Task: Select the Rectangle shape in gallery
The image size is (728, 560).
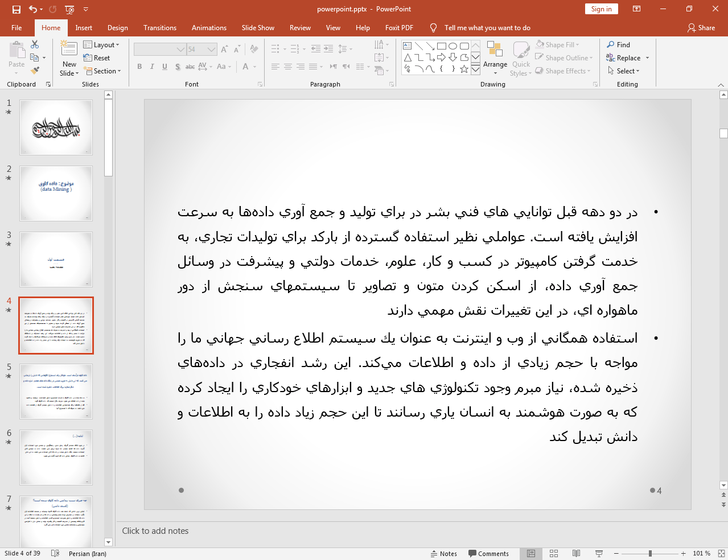Action: pos(442,46)
